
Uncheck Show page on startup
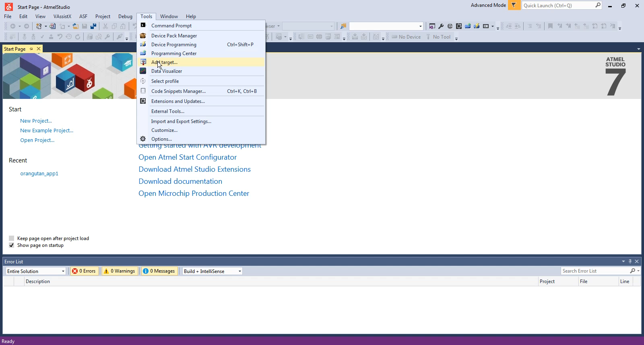click(11, 245)
